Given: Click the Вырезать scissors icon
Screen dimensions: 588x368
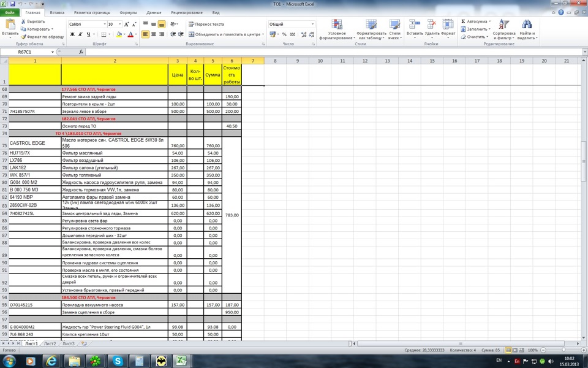Looking at the screenshot, I should pyautogui.click(x=23, y=21).
